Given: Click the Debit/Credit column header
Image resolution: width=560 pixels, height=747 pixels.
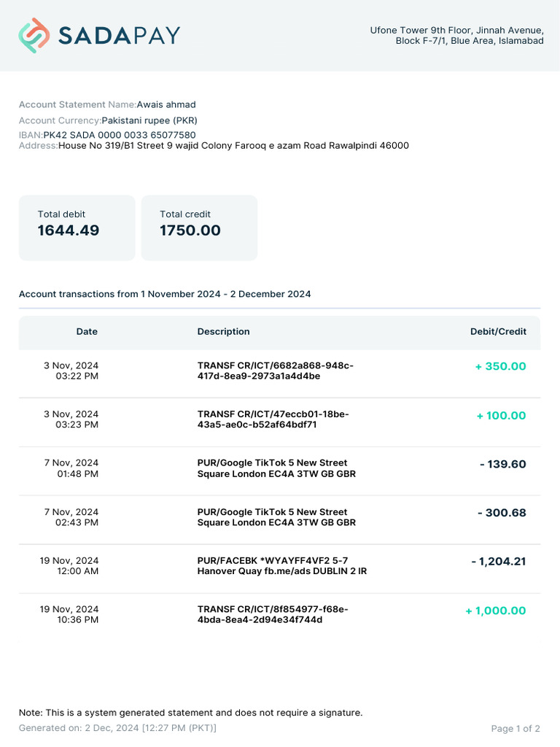Looking at the screenshot, I should click(498, 331).
